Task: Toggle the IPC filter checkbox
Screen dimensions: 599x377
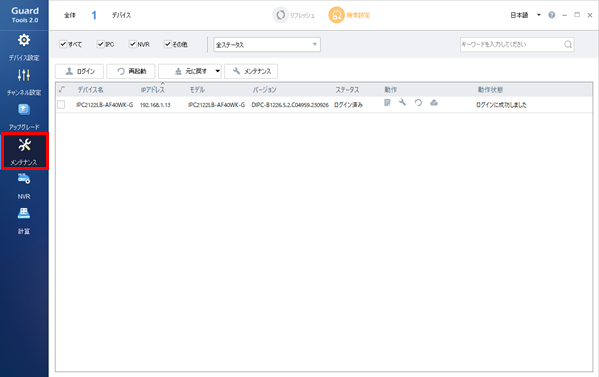Action: (100, 44)
